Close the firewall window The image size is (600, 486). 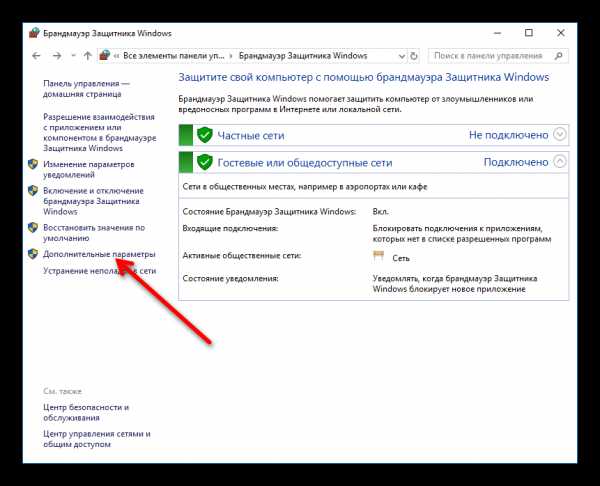pyautogui.click(x=561, y=33)
